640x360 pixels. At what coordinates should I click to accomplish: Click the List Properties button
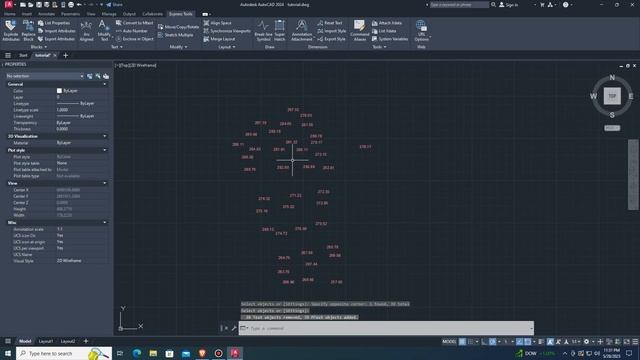(x=54, y=23)
